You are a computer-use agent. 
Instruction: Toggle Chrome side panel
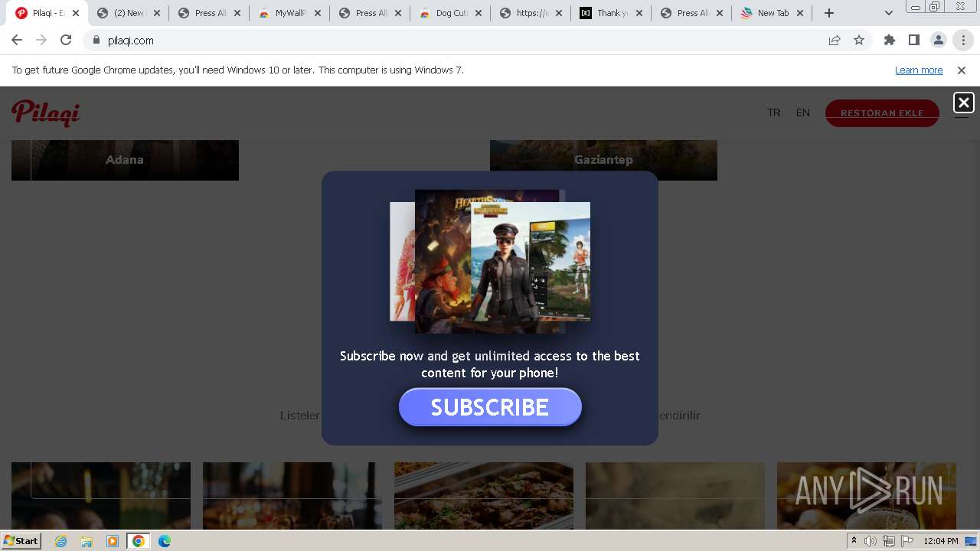click(914, 41)
